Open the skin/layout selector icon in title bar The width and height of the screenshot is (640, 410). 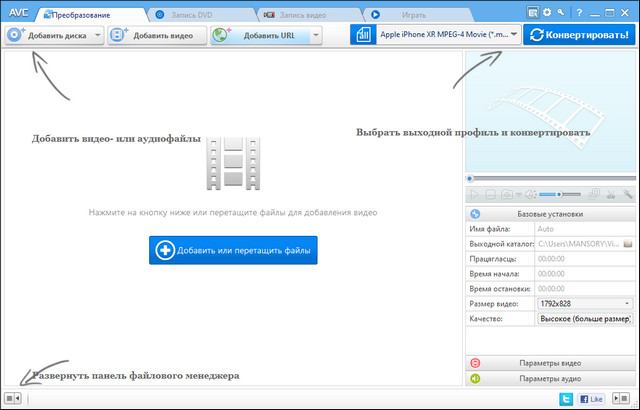(532, 13)
